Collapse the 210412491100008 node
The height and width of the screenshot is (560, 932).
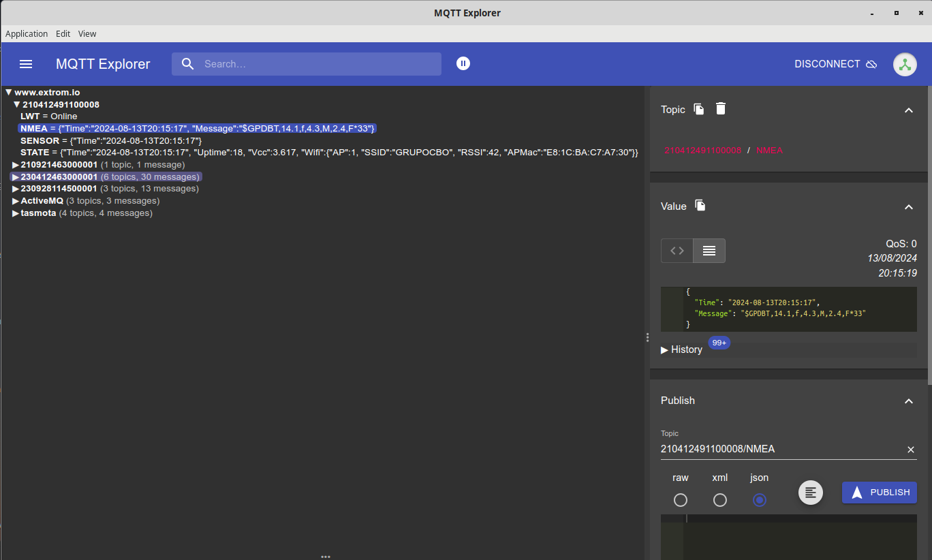point(17,105)
